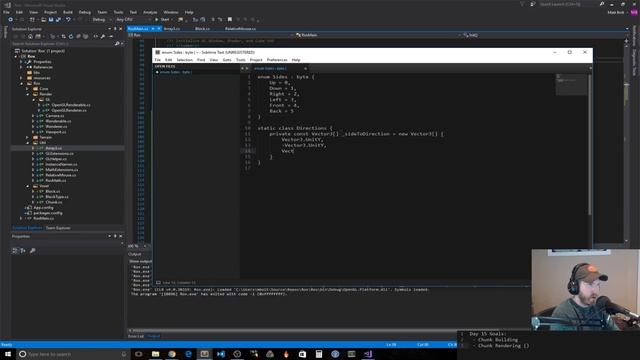Screen dimensions: 640x360
Task: Pin Solution Explorer panel toggle
Action: point(115,29)
